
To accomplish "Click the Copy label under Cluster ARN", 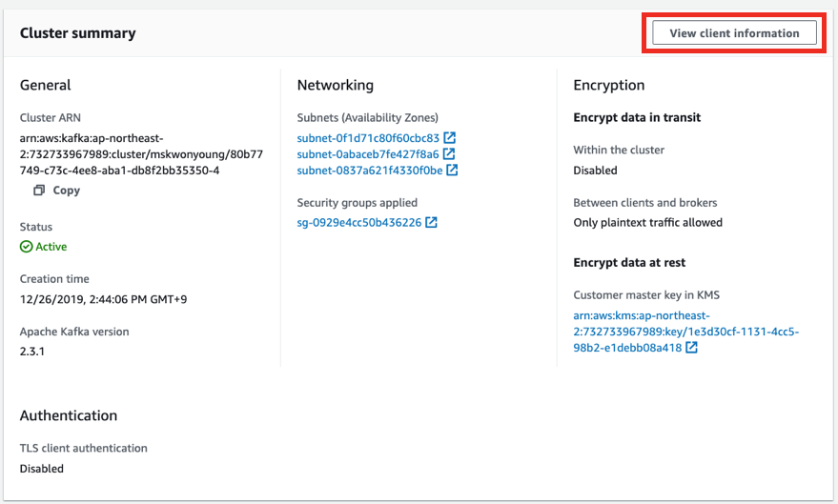I will 67,190.
